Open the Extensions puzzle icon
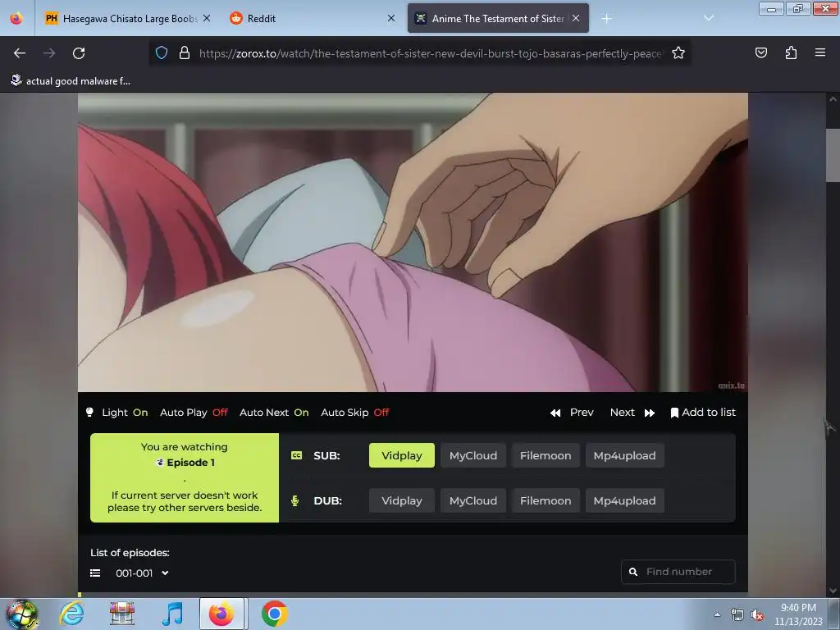The height and width of the screenshot is (630, 840). pos(791,53)
